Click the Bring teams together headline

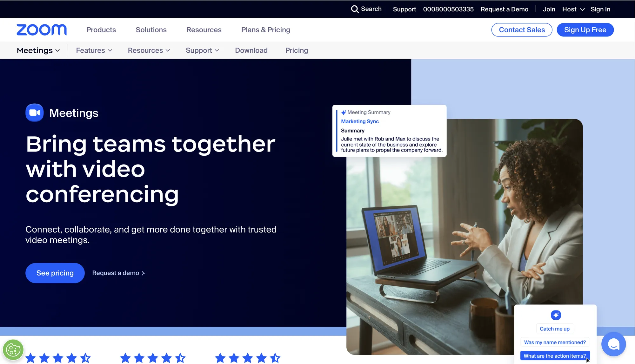(150, 169)
